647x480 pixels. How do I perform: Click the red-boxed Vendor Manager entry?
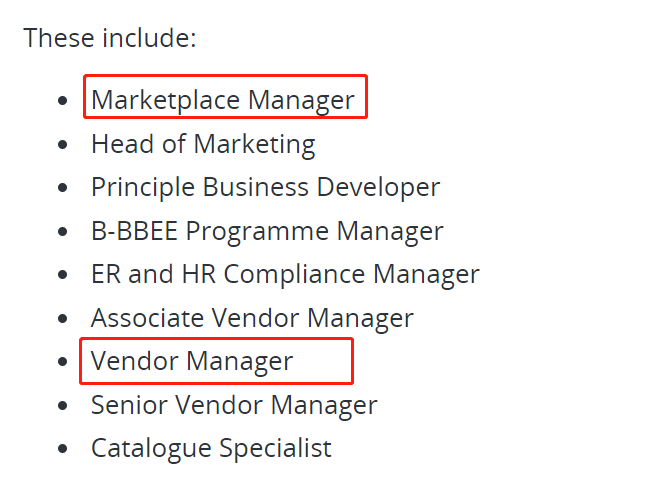tap(192, 361)
